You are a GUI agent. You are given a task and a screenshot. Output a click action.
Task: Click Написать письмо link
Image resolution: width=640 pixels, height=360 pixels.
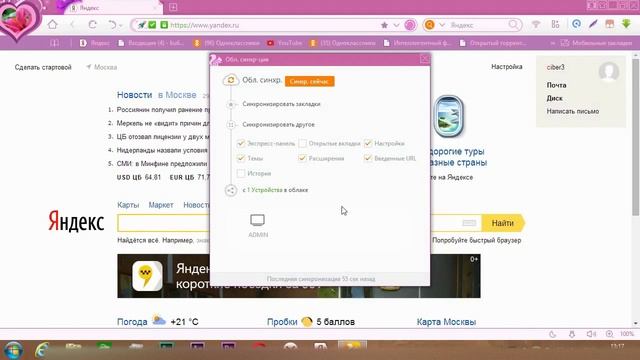coord(573,111)
